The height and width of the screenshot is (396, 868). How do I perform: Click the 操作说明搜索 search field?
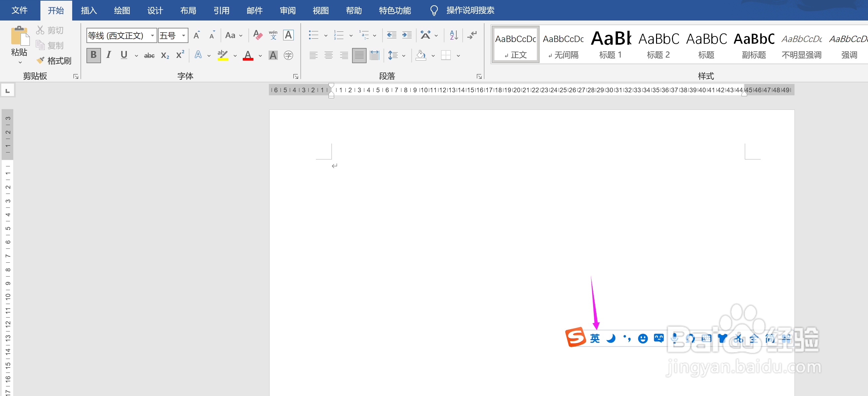pyautogui.click(x=470, y=11)
